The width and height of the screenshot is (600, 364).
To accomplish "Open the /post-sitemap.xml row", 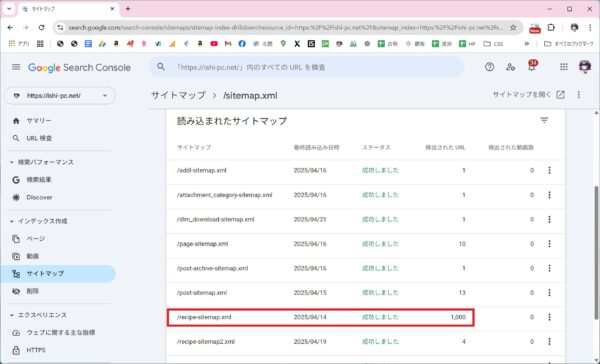I will pos(365,293).
